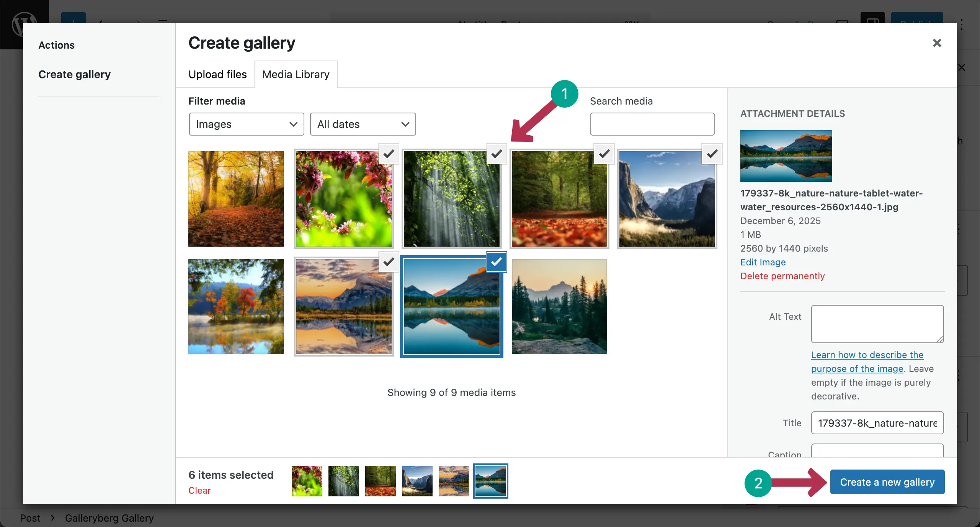980x527 pixels.
Task: Edit the attachment Title field
Action: point(877,423)
